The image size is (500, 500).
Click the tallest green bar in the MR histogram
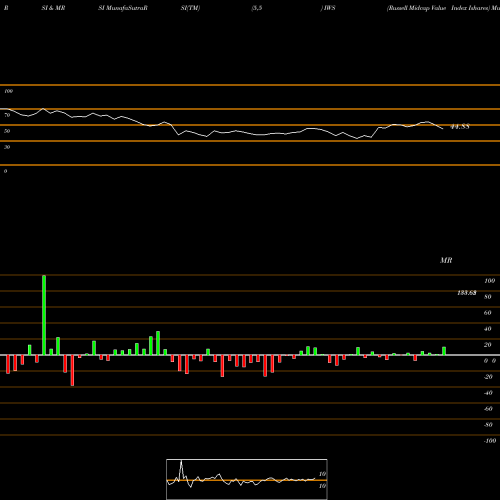(x=44, y=315)
